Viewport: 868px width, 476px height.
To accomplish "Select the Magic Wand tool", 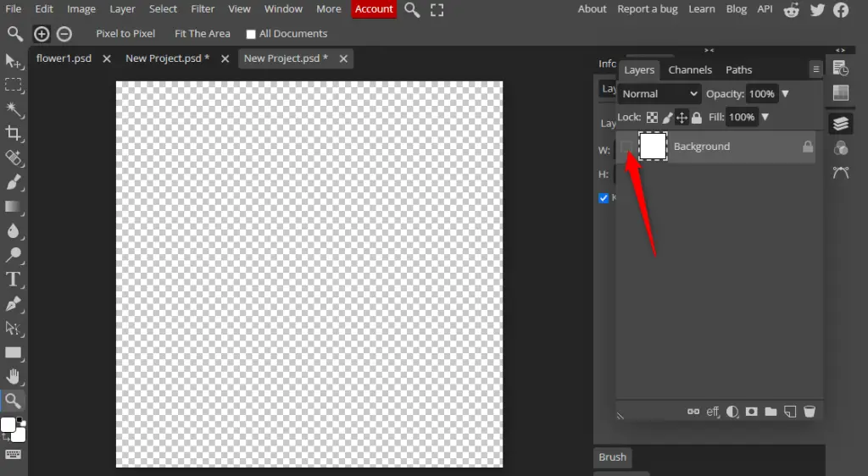I will click(13, 109).
